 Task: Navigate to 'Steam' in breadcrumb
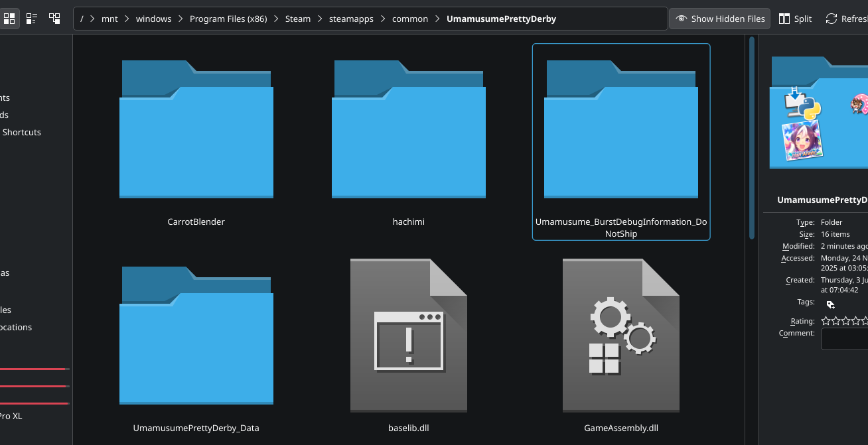pos(298,19)
